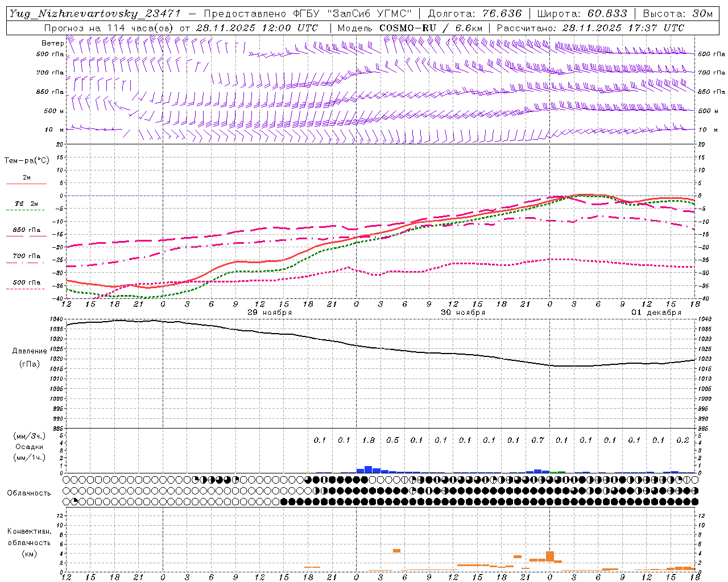Screen dimensions: 728x582
Task: Click the tallest blue precipitation bar
Action: tap(368, 469)
